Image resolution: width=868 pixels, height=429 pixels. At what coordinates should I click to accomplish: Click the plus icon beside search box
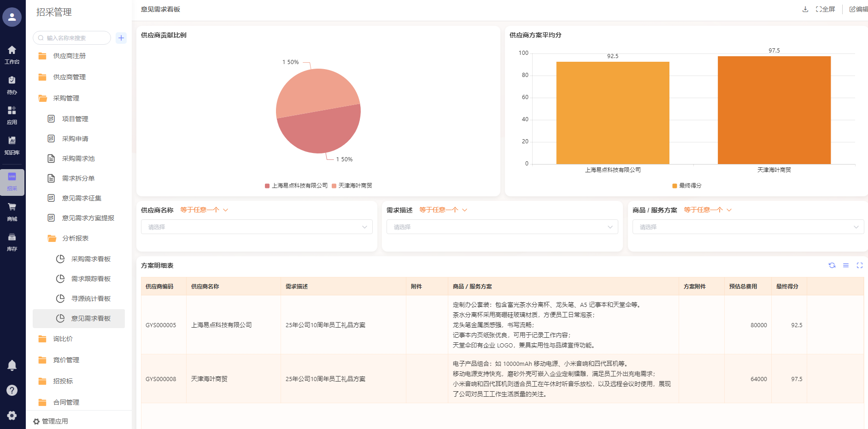pyautogui.click(x=121, y=38)
